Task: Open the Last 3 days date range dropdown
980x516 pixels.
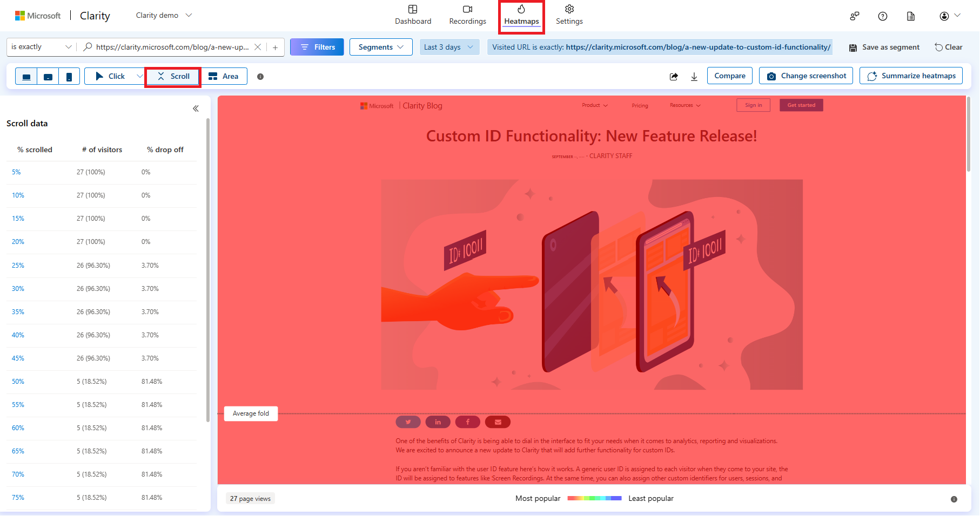Action: click(x=449, y=47)
